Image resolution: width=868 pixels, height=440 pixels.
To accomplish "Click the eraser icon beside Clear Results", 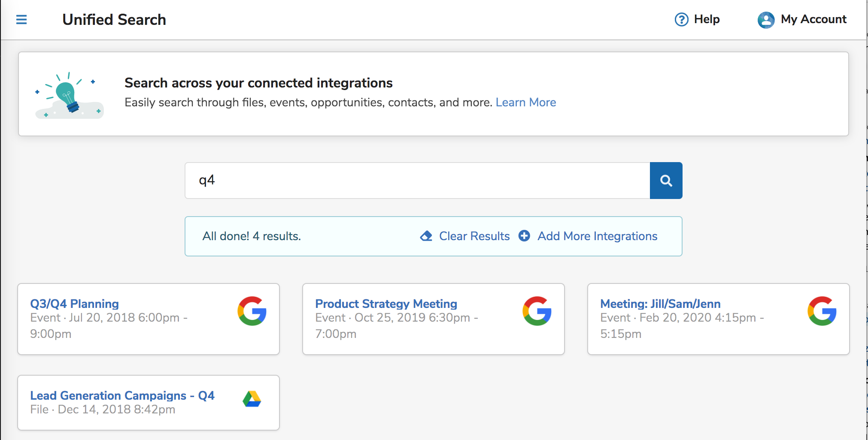I will coord(426,236).
